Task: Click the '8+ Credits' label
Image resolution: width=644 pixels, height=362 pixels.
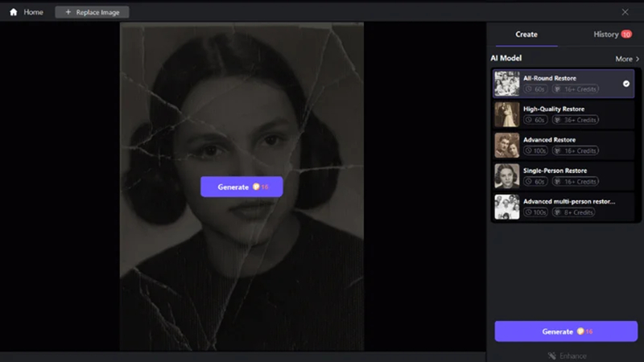Action: tap(578, 212)
